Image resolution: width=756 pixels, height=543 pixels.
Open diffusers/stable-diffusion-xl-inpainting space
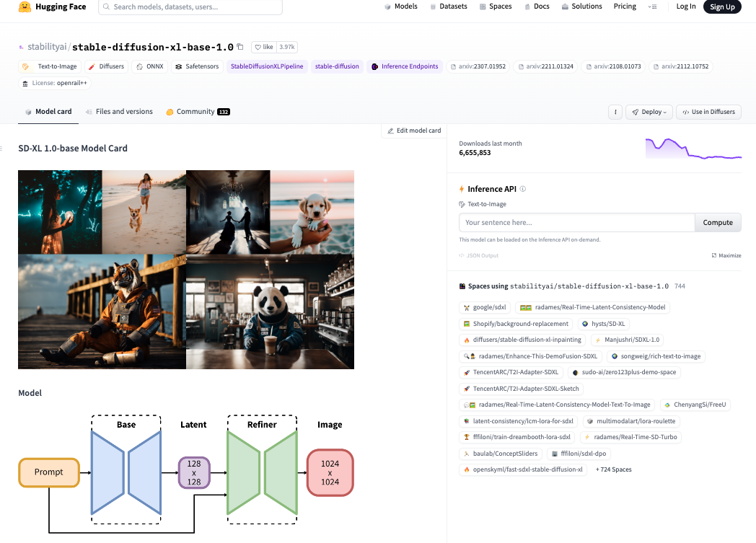pos(522,340)
